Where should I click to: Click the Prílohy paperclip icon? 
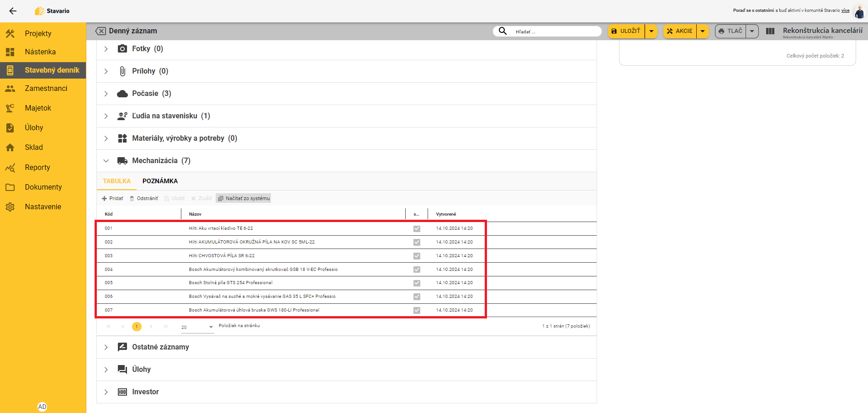click(x=122, y=71)
